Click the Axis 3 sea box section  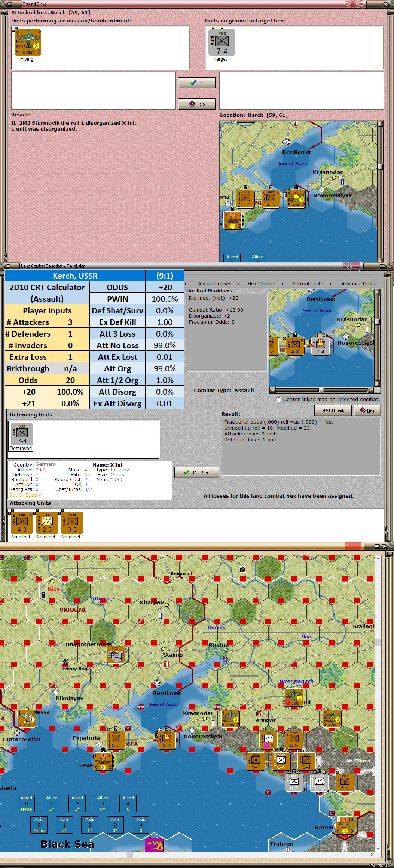pos(115,825)
